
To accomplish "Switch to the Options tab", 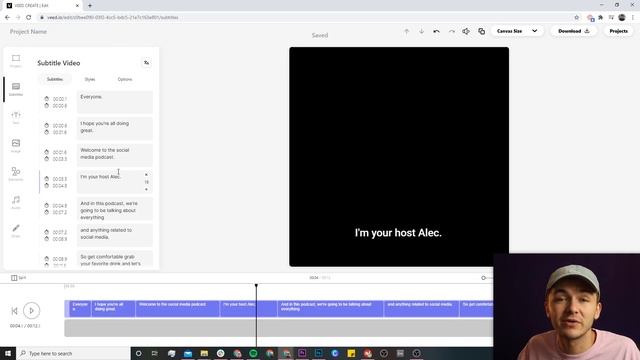I will click(125, 79).
